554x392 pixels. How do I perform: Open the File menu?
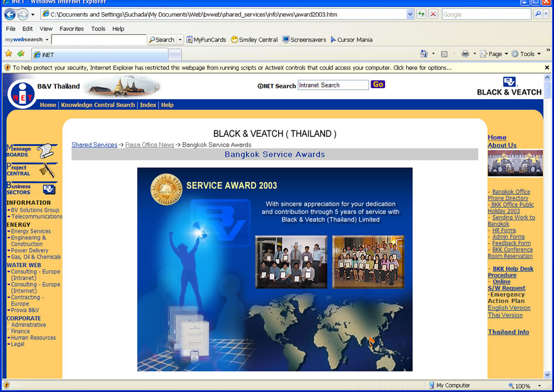(11, 29)
